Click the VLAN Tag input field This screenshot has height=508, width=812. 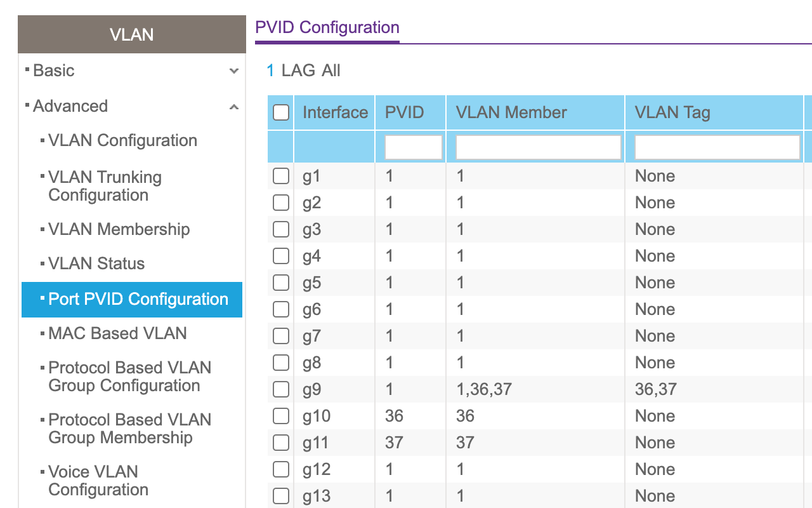717,147
